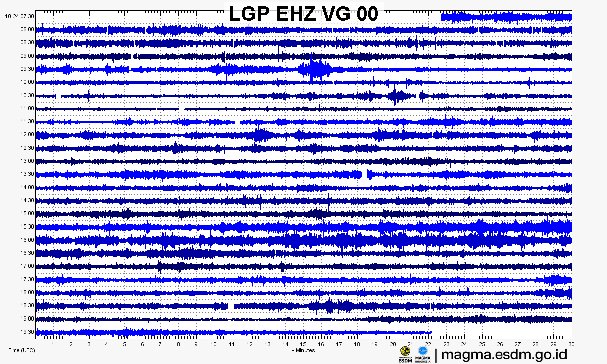Click the 17:30 row label
Image resolution: width=607 pixels, height=364 pixels.
pos(27,279)
